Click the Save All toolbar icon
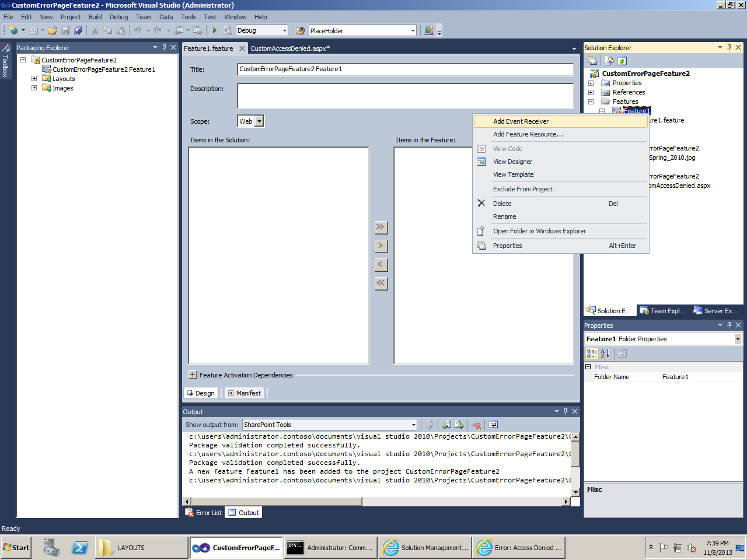 78,30
